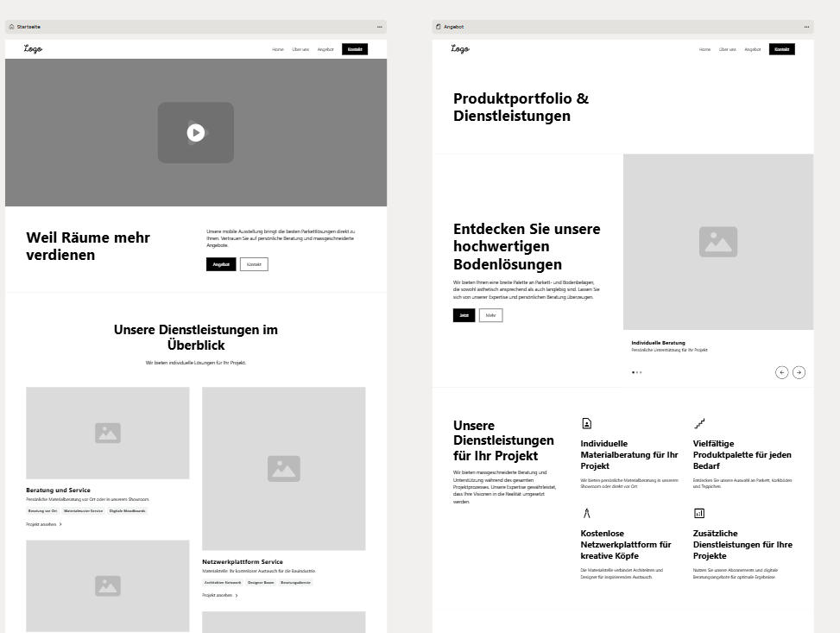Expand 'Projekt ansehen' under Beratung und Service

tap(44, 524)
